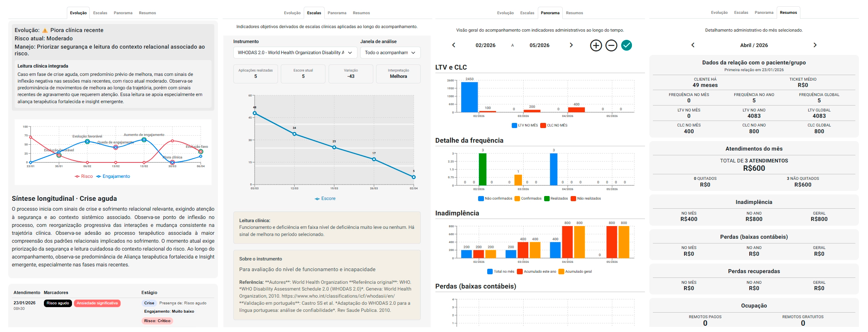The image size is (868, 332).
Task: Open the Janela de análise dropdown
Action: (x=390, y=53)
